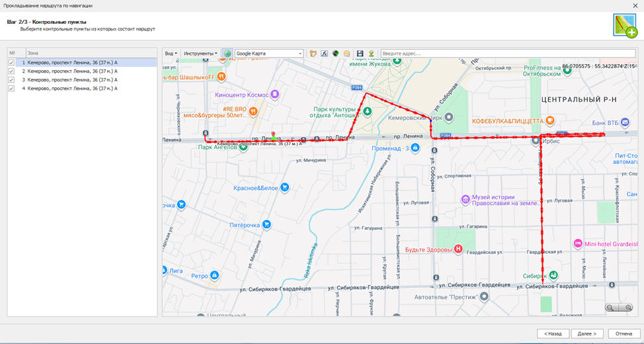This screenshot has width=644, height=344.
Task: Click the address search field Введите адрес
Action: (x=508, y=54)
